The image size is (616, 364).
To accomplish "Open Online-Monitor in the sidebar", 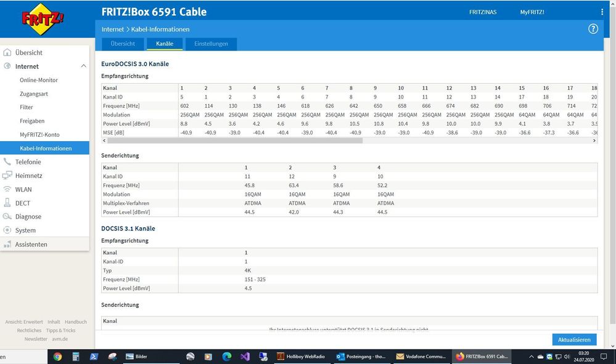I will 38,80.
